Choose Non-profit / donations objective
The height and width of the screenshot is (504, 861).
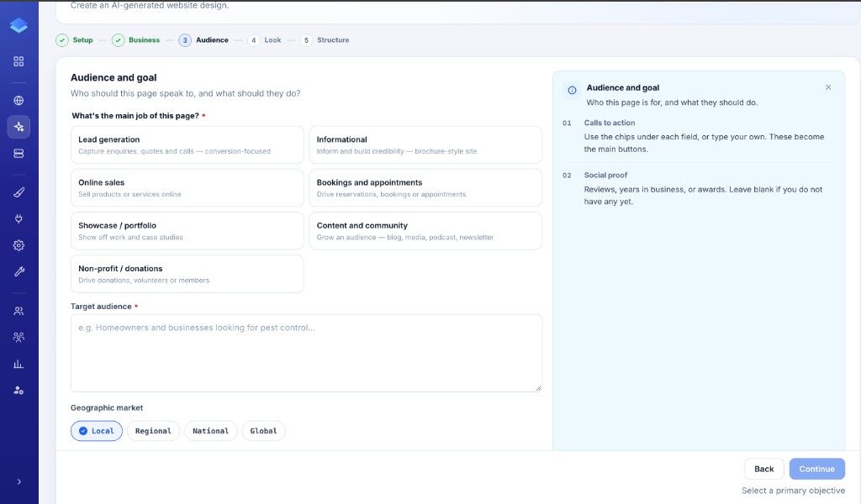tap(188, 274)
